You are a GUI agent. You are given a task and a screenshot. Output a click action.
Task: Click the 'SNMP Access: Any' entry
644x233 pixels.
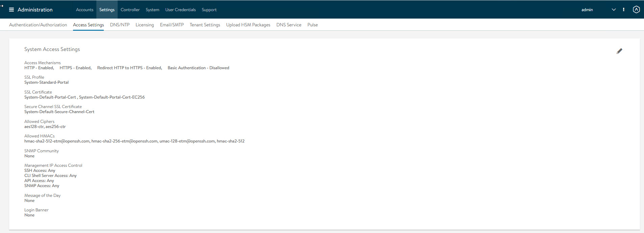coord(42,186)
